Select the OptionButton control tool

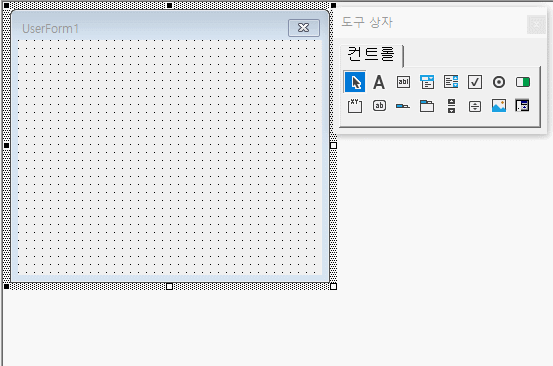pos(499,82)
